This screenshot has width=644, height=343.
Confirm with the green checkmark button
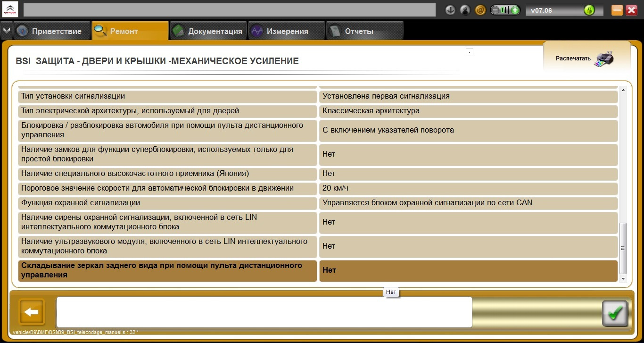(615, 313)
